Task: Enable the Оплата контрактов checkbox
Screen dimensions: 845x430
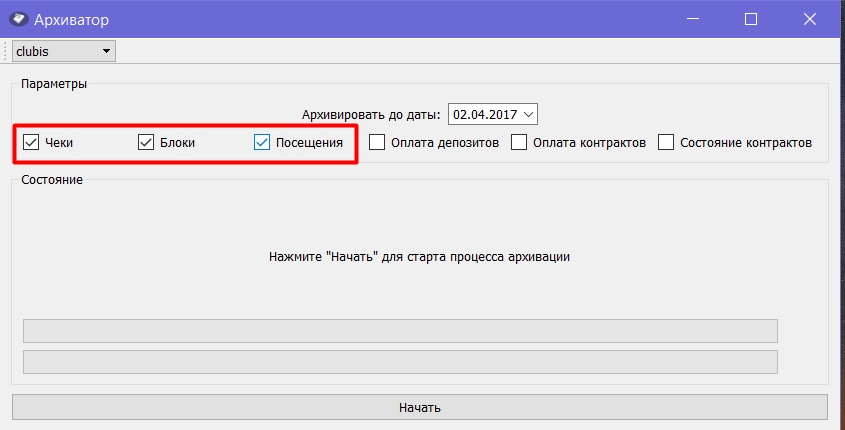Action: [x=519, y=142]
